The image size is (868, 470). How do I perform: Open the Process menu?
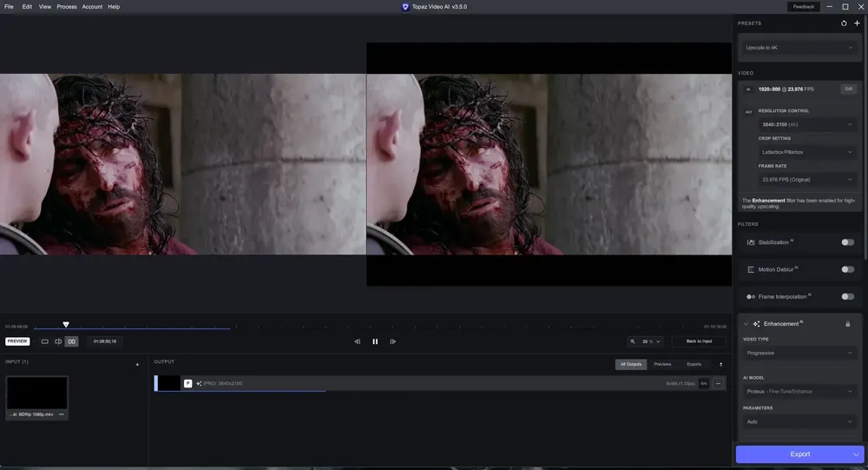[67, 7]
